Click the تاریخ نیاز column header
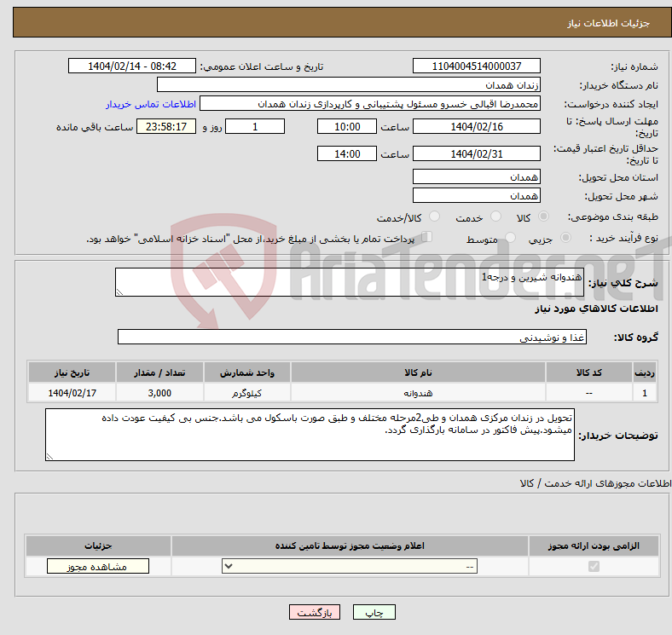Image resolution: width=672 pixels, height=635 pixels. [72, 373]
